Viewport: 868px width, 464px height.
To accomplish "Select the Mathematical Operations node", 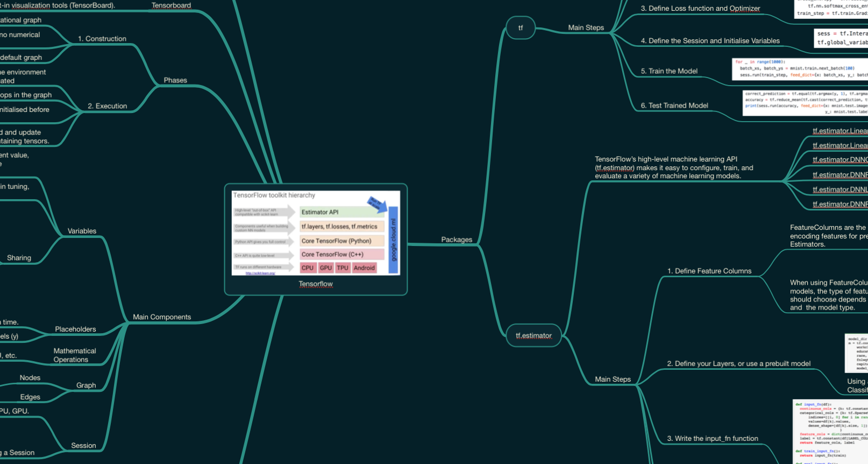I will tap(74, 355).
